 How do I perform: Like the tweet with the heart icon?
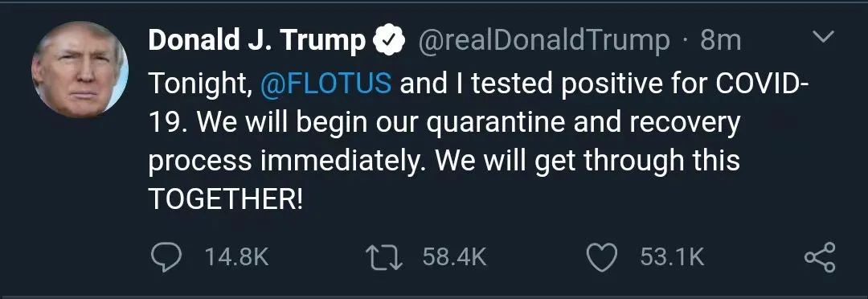(602, 259)
